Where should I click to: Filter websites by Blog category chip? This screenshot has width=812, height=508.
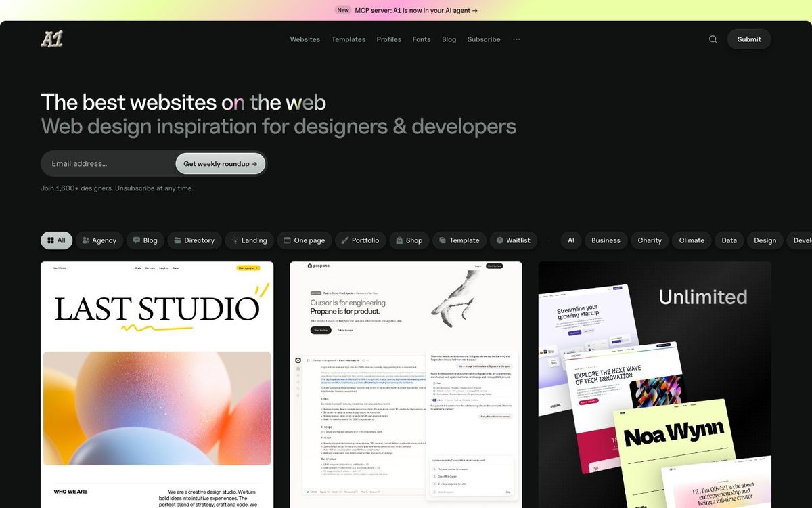pyautogui.click(x=145, y=240)
